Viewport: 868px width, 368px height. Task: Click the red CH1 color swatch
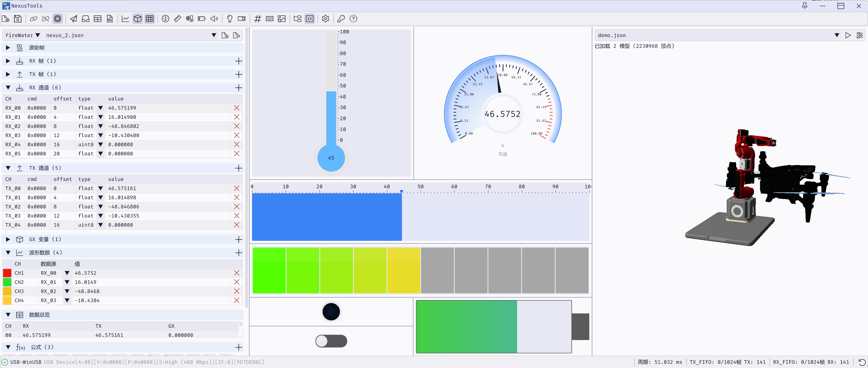7,273
